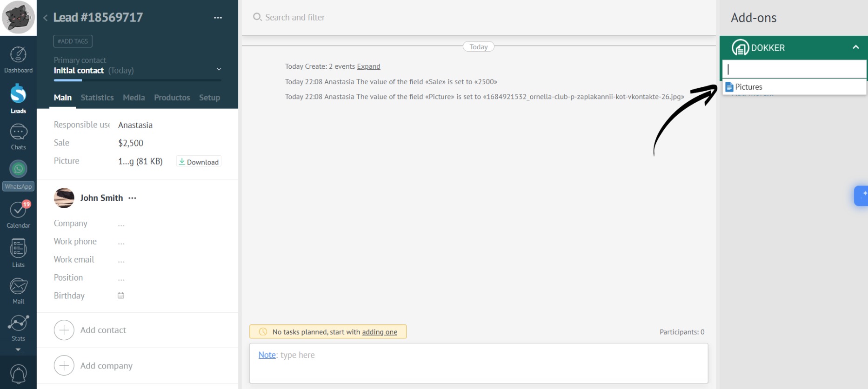Screen dimensions: 868x389
Task: Open the Birthday calendar date picker
Action: click(x=121, y=296)
